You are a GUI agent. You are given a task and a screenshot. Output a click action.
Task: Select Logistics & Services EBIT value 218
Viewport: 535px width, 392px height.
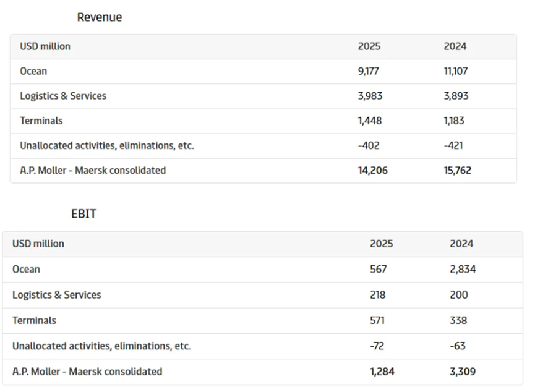tap(378, 295)
